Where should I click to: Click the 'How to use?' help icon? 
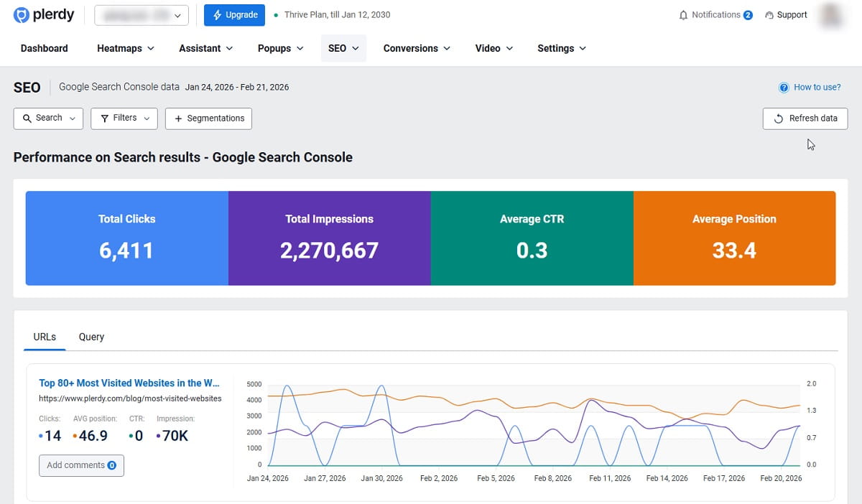click(783, 87)
